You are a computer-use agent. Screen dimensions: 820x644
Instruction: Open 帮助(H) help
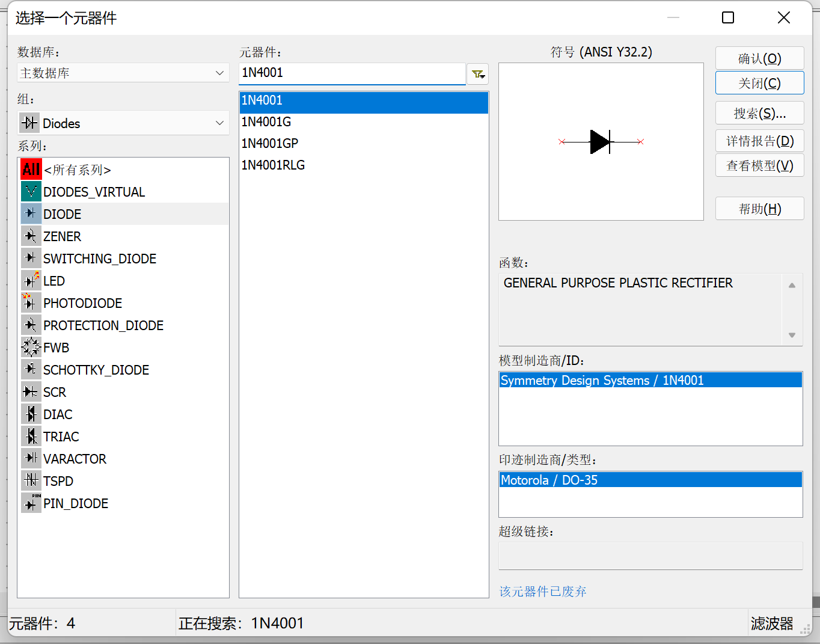pos(760,209)
